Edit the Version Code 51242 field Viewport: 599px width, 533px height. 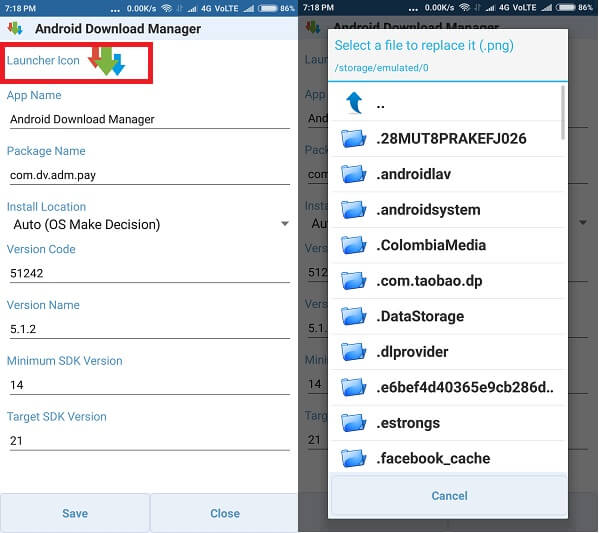(x=150, y=274)
